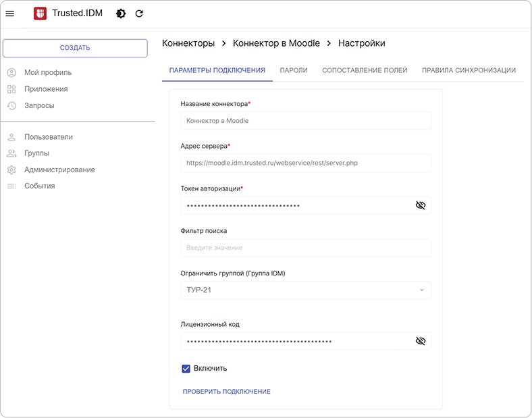Click the Создать button
Viewport: 532px width, 418px height.
pos(75,48)
